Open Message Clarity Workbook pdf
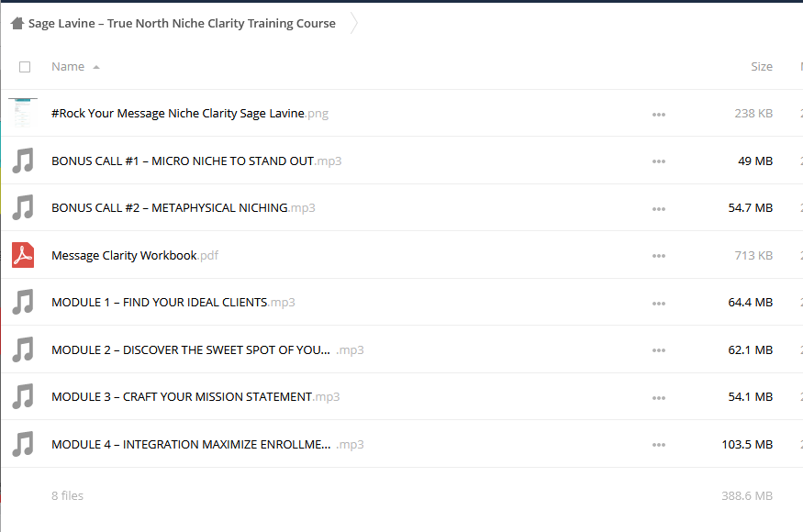The width and height of the screenshot is (803, 532). point(135,255)
